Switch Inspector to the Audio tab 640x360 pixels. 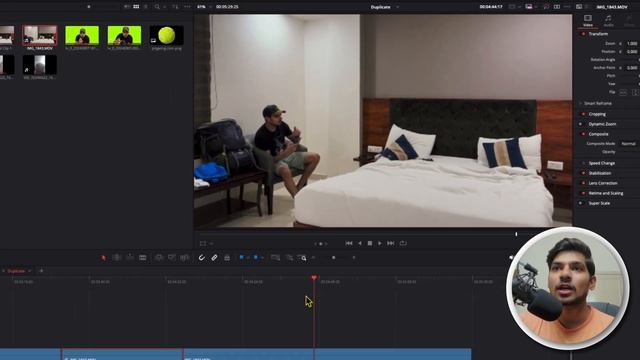pos(608,20)
